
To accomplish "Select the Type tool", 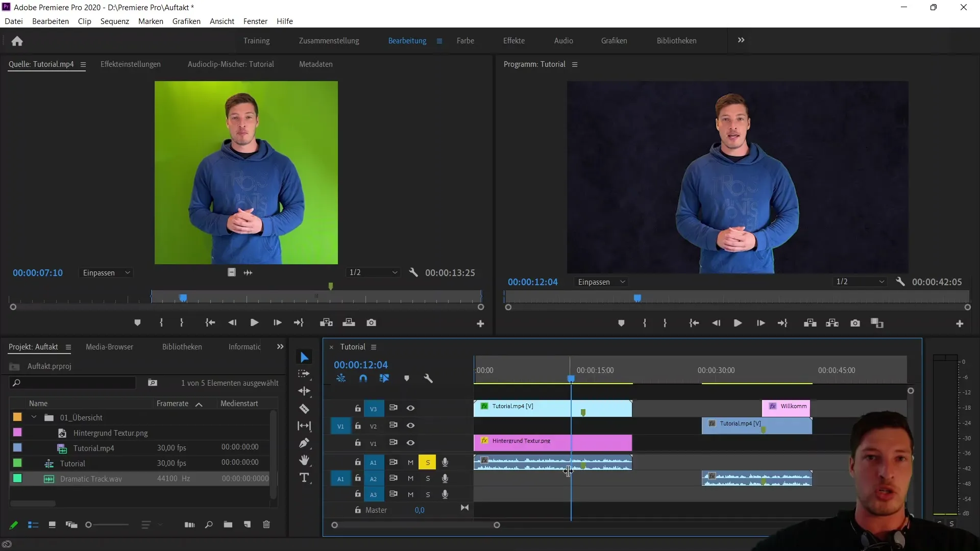I will [304, 478].
